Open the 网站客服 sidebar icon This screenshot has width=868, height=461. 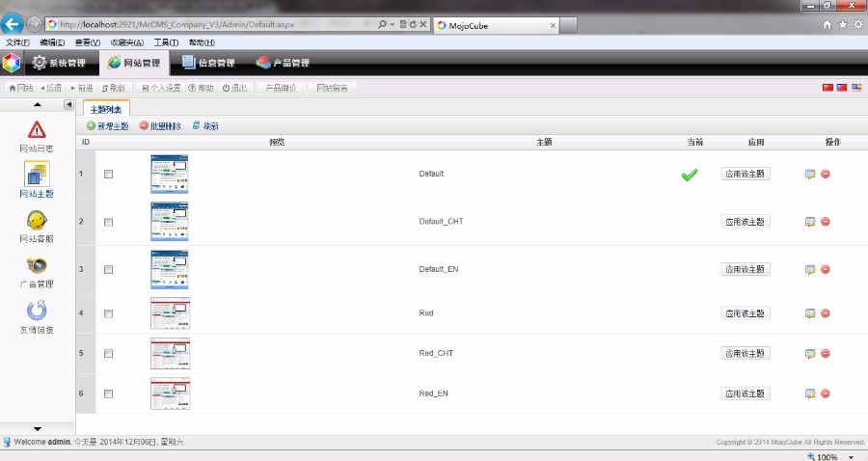click(x=37, y=220)
